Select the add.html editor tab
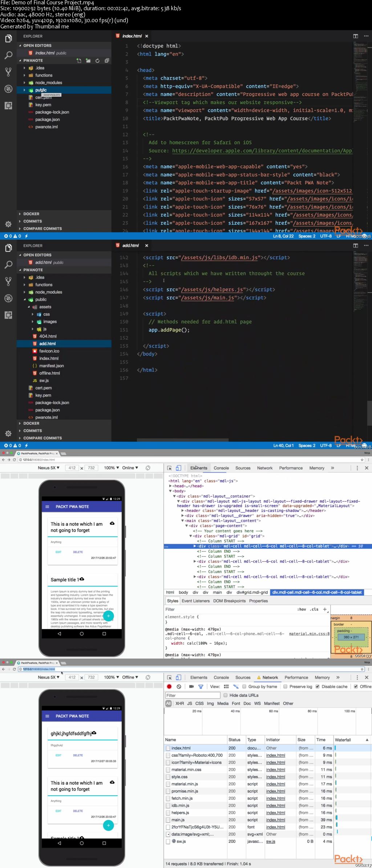Viewport: 372px width, 868px height. (130, 245)
